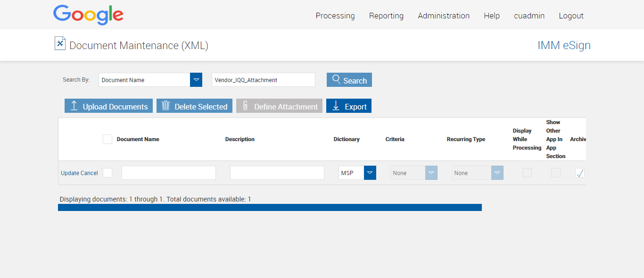This screenshot has height=278, width=644.
Task: Click the Search button
Action: point(349,80)
